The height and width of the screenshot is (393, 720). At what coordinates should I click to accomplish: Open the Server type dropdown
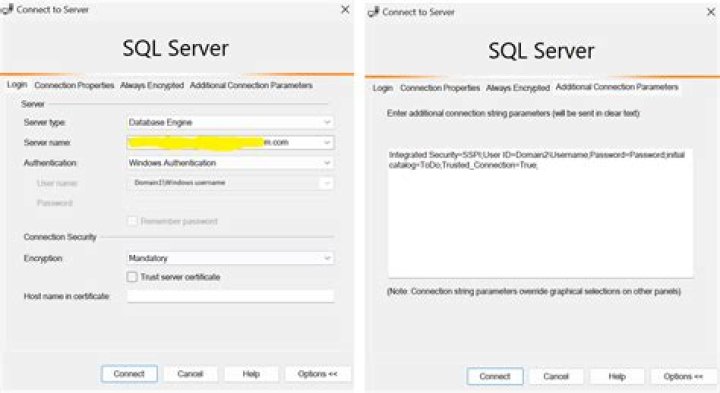click(x=230, y=122)
